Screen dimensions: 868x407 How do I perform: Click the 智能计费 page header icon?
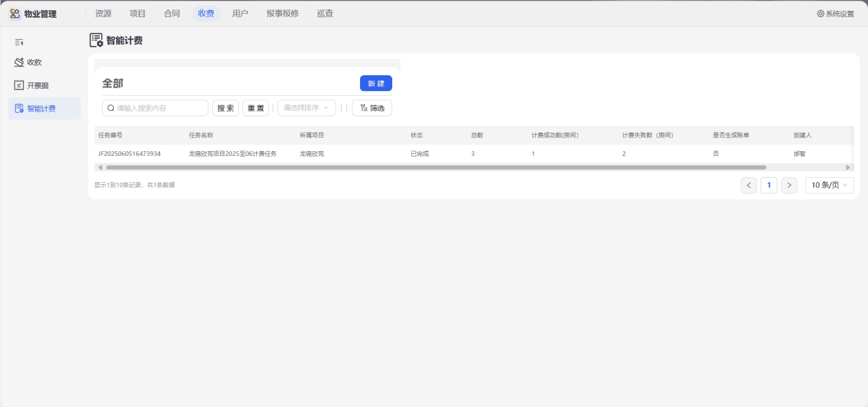coord(97,40)
